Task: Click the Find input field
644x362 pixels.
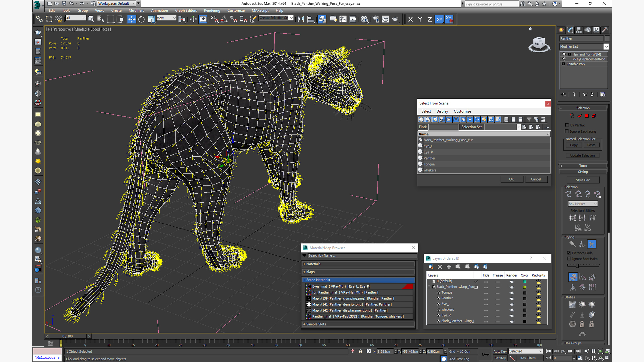Action: point(443,127)
